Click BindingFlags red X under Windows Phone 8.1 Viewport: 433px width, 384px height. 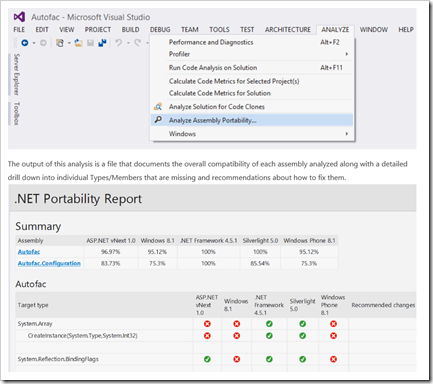tap(333, 359)
